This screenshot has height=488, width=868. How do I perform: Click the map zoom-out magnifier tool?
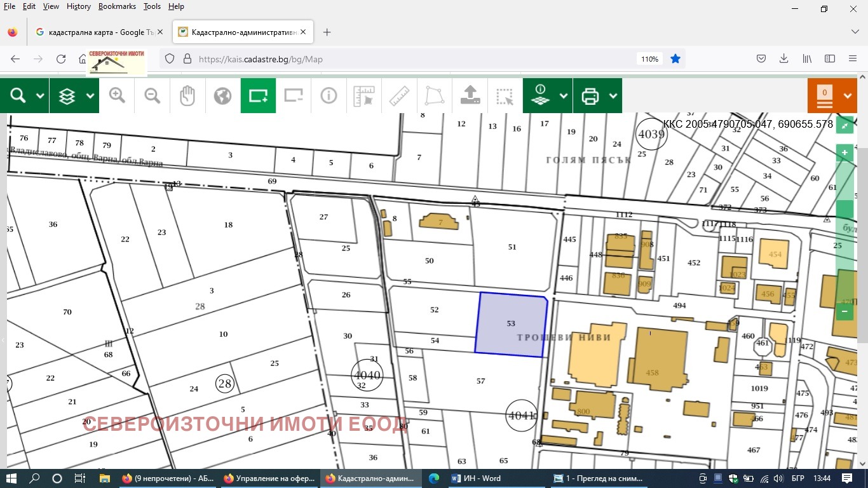[x=153, y=95]
